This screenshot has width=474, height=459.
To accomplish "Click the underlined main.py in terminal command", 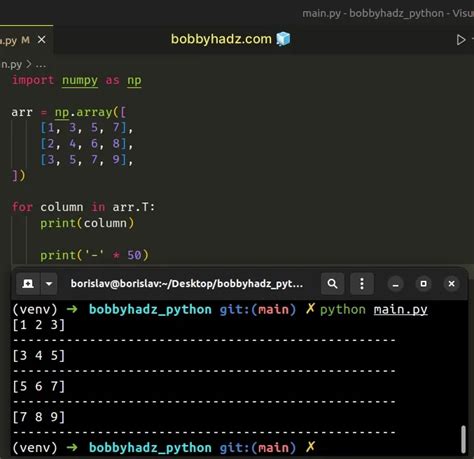I will click(400, 310).
